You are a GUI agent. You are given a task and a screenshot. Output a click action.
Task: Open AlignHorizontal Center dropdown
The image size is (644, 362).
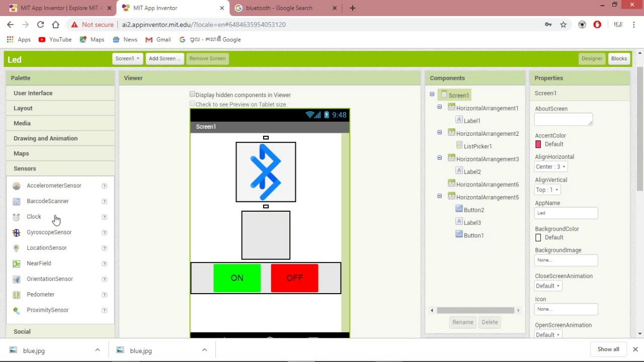point(550,166)
